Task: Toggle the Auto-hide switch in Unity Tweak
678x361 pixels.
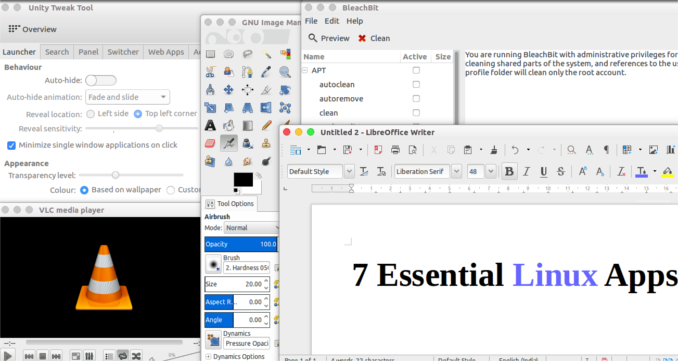Action: [101, 80]
